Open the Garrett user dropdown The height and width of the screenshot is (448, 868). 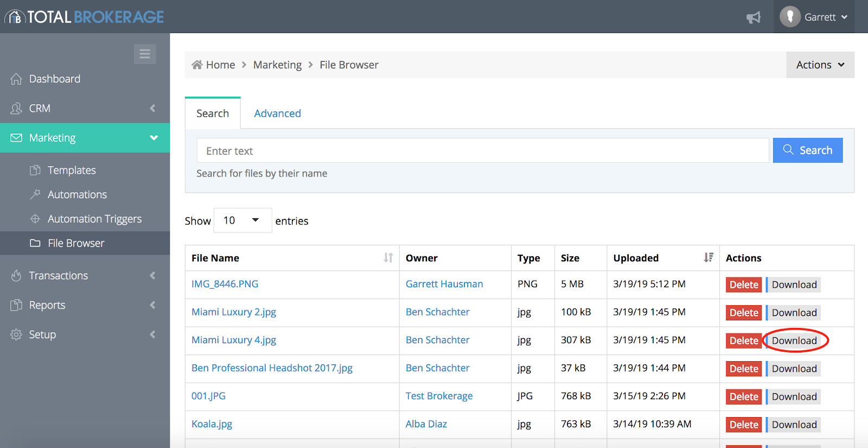pyautogui.click(x=814, y=17)
